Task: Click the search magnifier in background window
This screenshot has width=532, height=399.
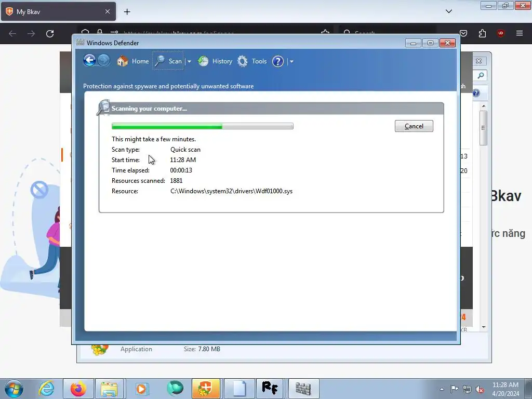Action: pos(481,75)
